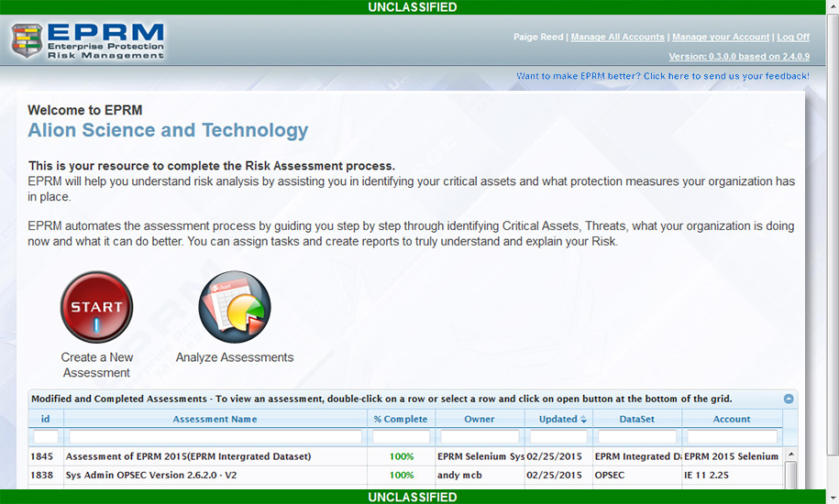This screenshot has width=839, height=504.
Task: Collapse the Modified and Completed Assessments grid
Action: coord(788,399)
